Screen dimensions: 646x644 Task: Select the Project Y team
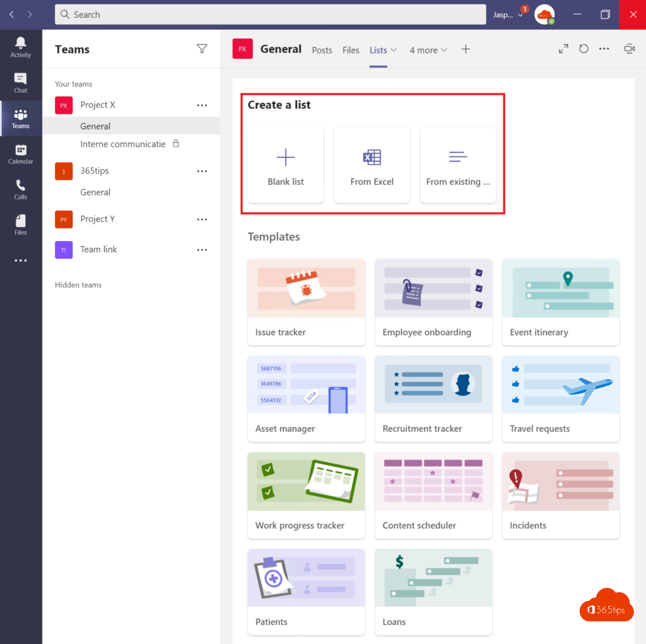pos(98,220)
